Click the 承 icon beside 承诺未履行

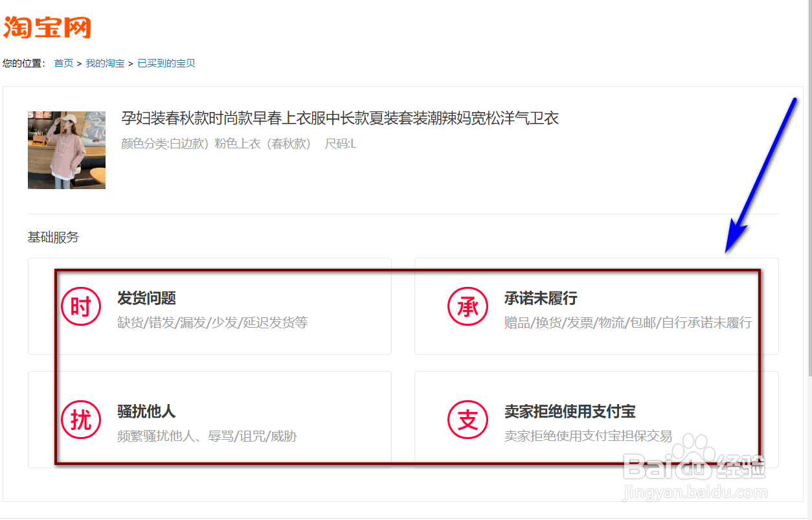[468, 307]
